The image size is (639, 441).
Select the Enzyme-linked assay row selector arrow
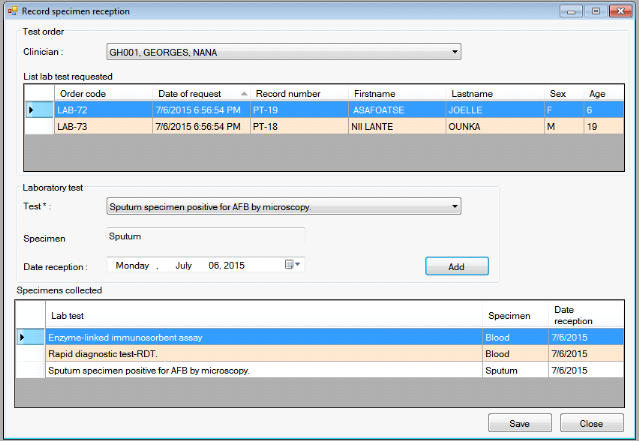click(x=31, y=337)
